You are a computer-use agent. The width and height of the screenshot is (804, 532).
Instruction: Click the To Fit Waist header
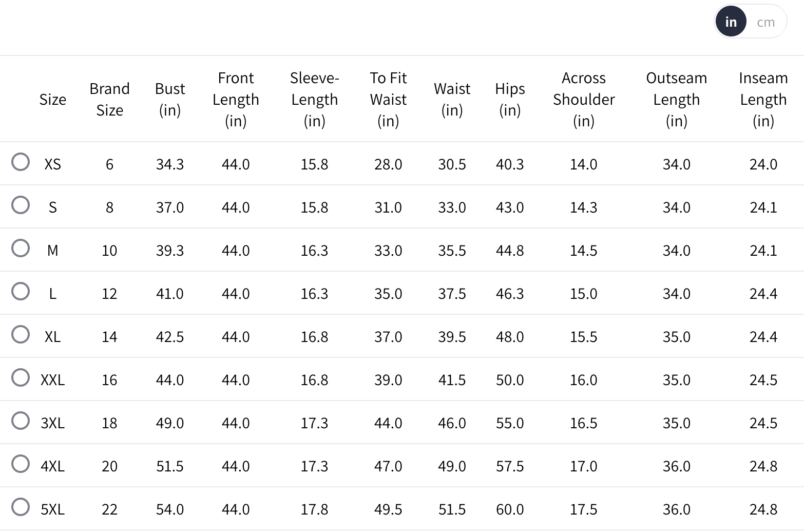point(388,99)
